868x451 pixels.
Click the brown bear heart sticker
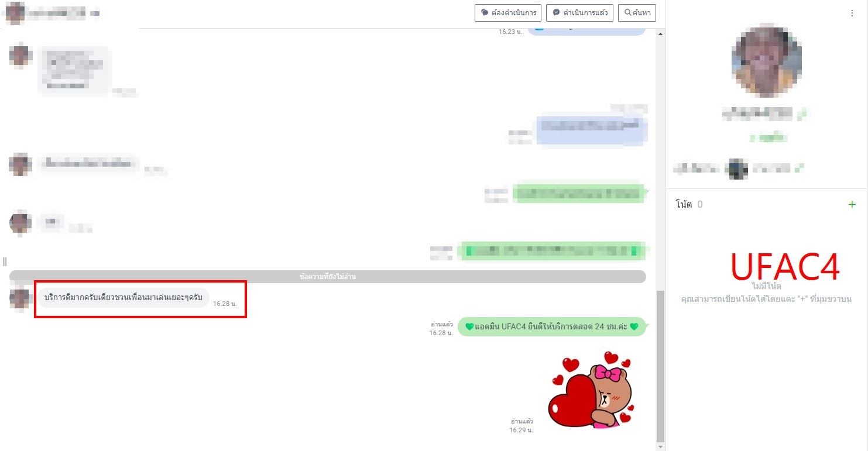[x=591, y=389]
